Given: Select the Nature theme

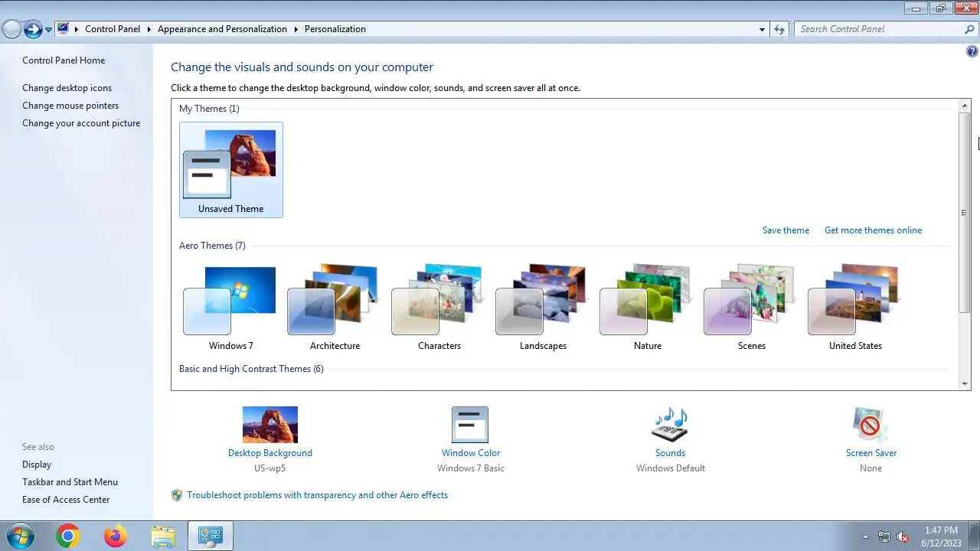Looking at the screenshot, I should (647, 308).
